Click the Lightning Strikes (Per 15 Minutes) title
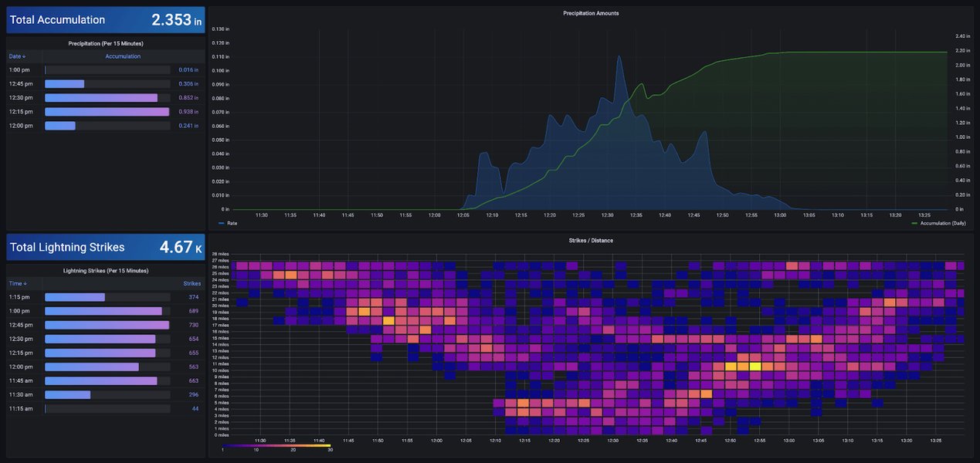This screenshot has width=980, height=463. 105,269
